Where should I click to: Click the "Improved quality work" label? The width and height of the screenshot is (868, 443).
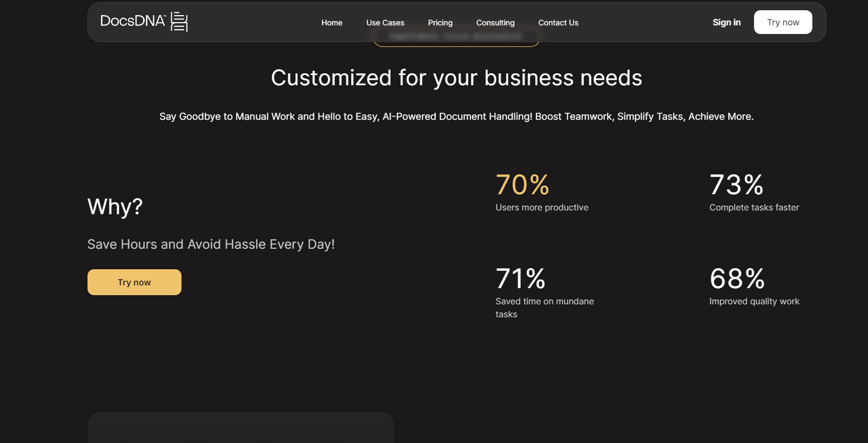754,302
